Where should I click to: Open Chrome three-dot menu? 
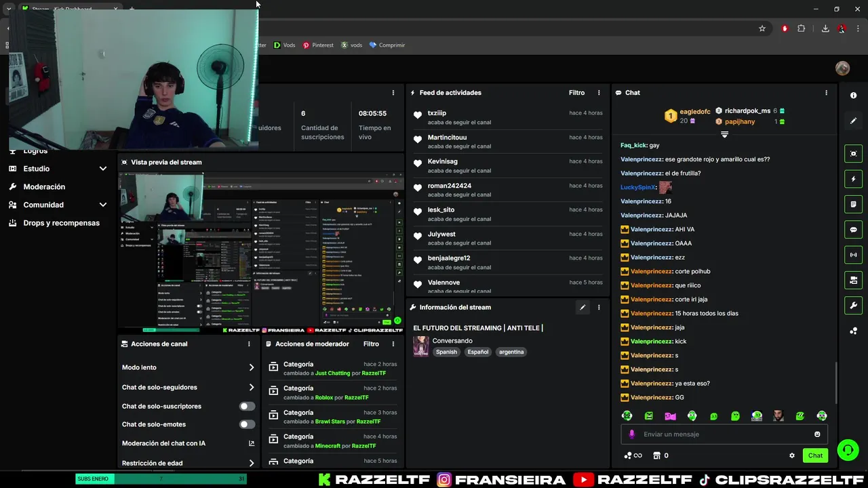coord(858,28)
